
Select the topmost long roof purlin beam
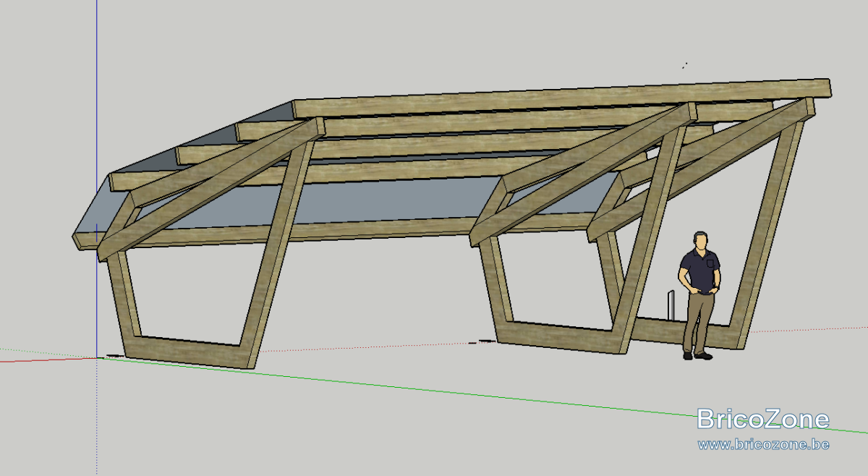pos(562,100)
